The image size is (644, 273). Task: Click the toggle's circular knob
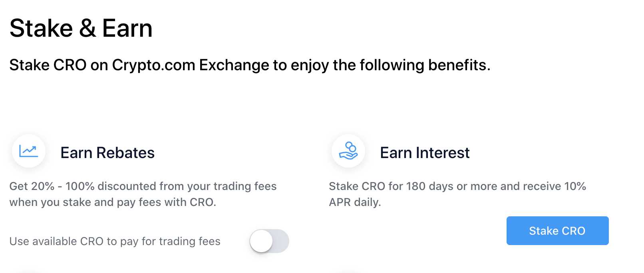(x=262, y=241)
